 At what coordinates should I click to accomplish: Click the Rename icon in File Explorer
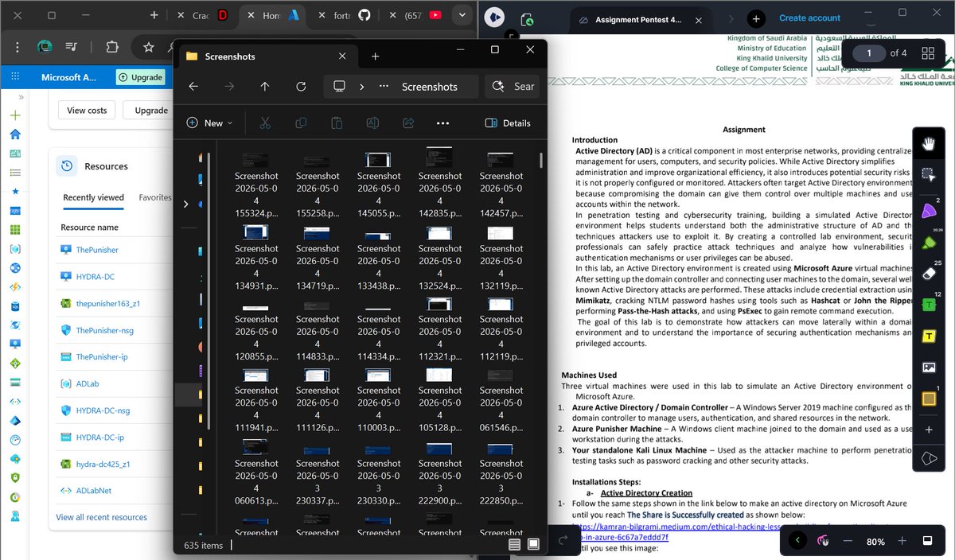pos(372,123)
